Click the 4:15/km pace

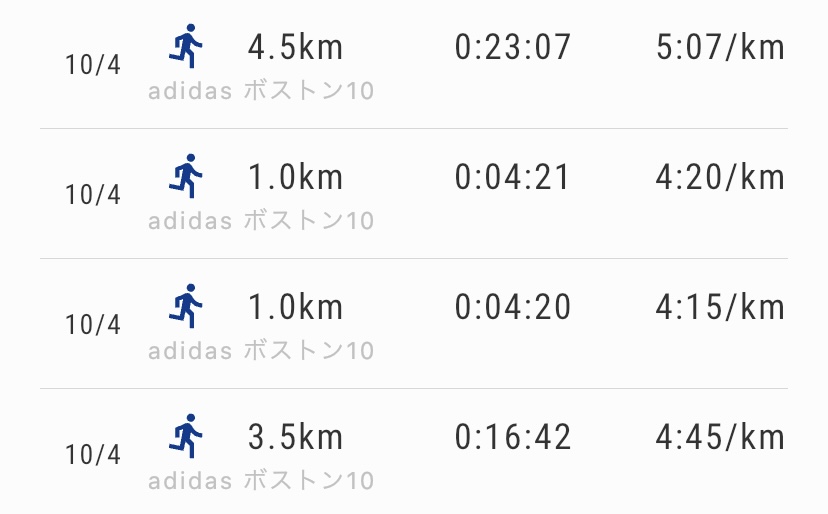720,307
